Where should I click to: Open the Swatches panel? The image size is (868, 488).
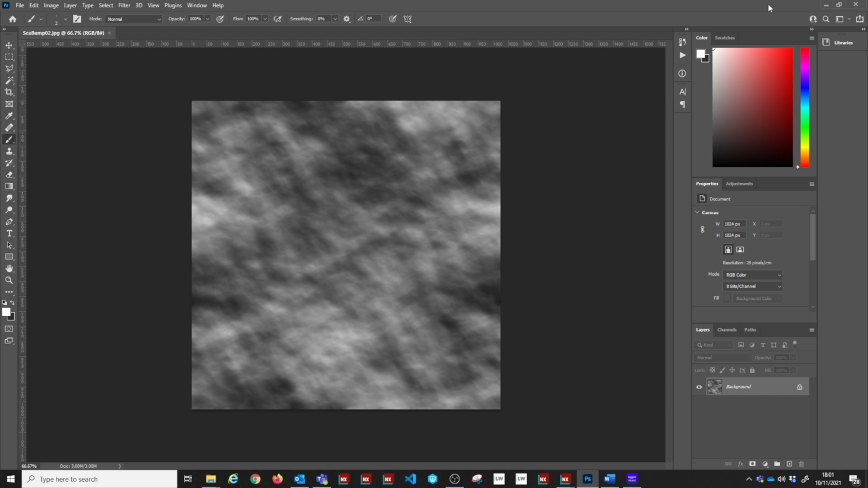point(724,37)
